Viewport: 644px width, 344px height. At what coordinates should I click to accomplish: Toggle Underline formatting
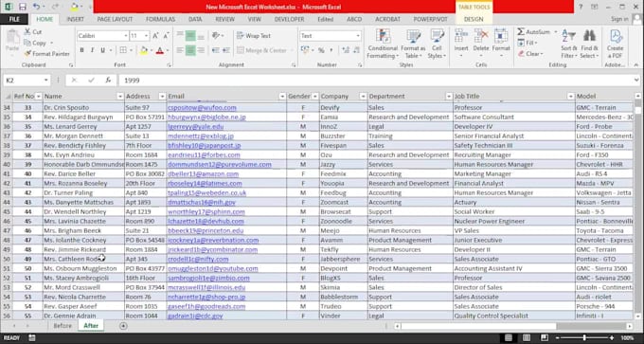click(102, 50)
